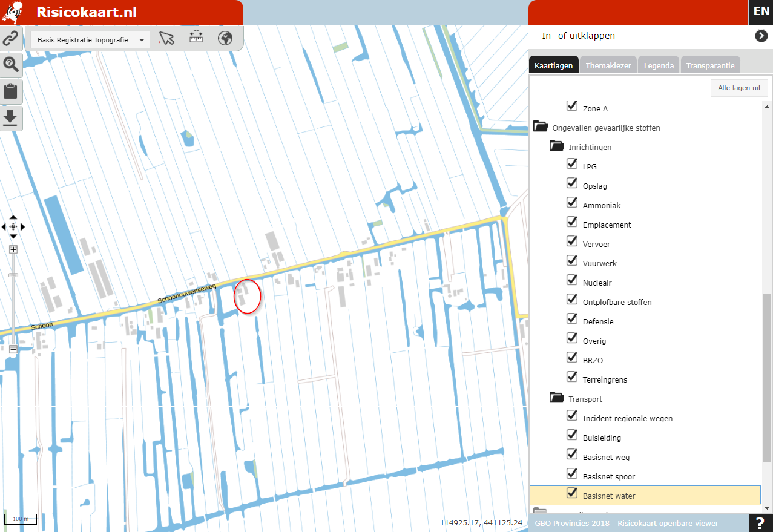The width and height of the screenshot is (773, 532).
Task: Toggle the Vuurwerk layer checkbox
Action: point(572,261)
